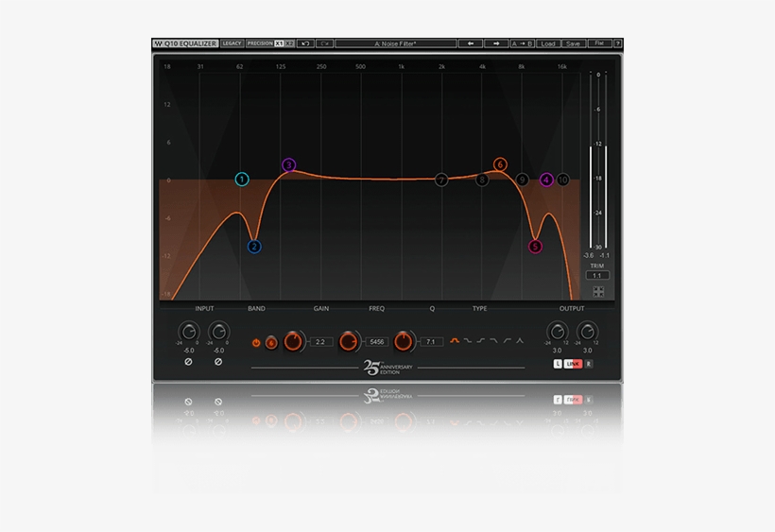Choose the descending shelf filter type icon
The height and width of the screenshot is (532, 775).
tap(468, 341)
